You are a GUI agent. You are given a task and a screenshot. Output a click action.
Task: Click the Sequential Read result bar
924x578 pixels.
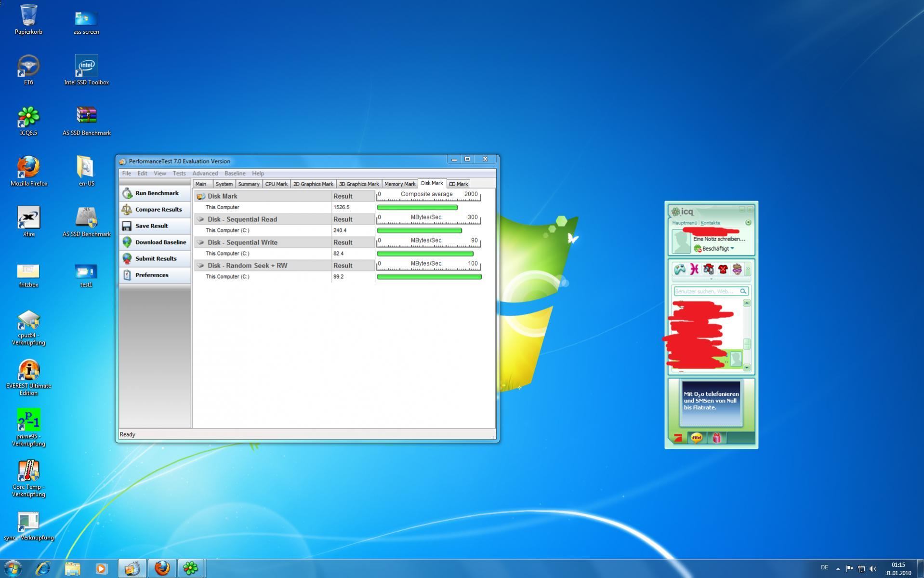[x=420, y=230]
